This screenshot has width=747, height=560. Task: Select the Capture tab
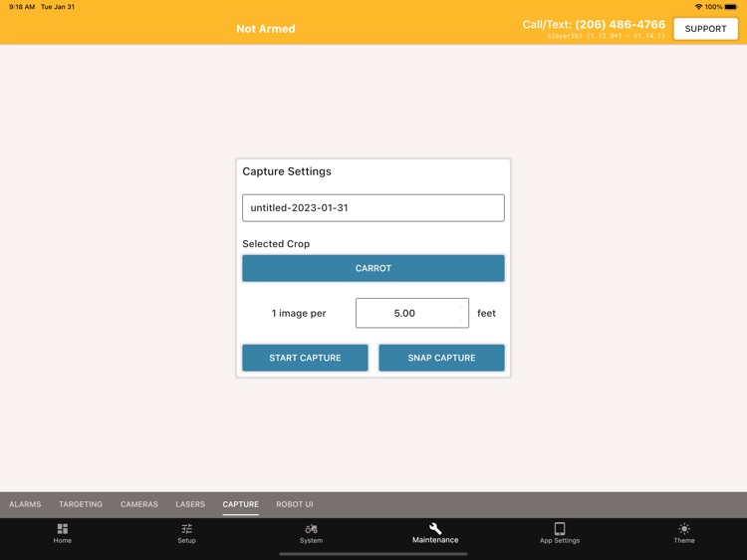pos(241,504)
